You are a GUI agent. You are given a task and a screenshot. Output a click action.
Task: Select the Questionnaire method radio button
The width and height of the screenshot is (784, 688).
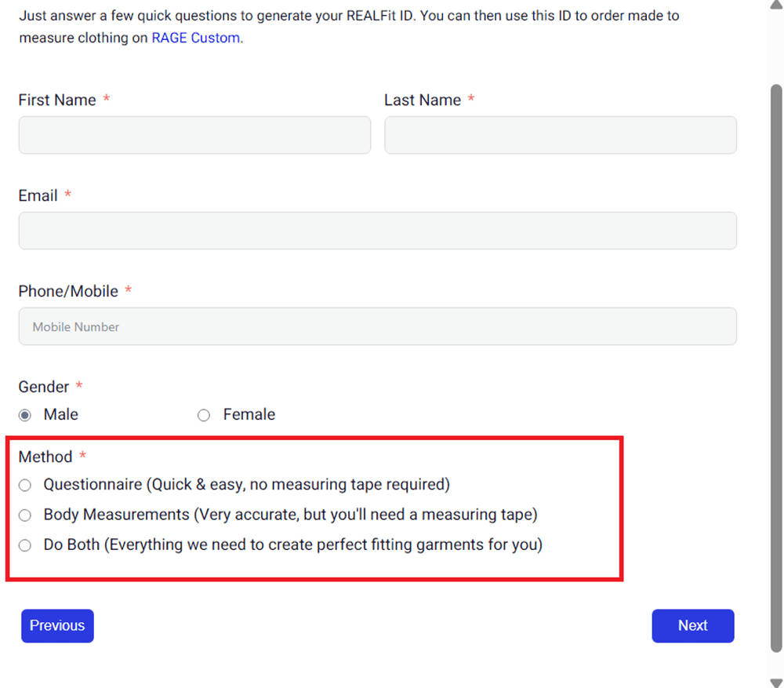[25, 486]
